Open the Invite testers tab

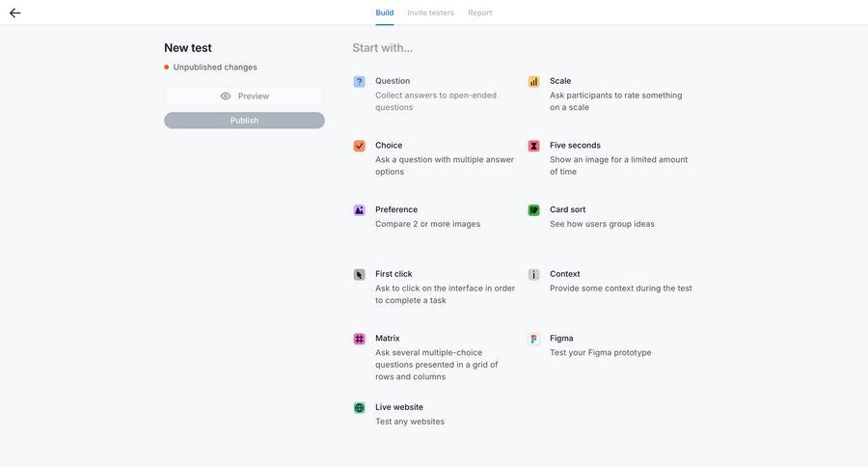pos(430,13)
